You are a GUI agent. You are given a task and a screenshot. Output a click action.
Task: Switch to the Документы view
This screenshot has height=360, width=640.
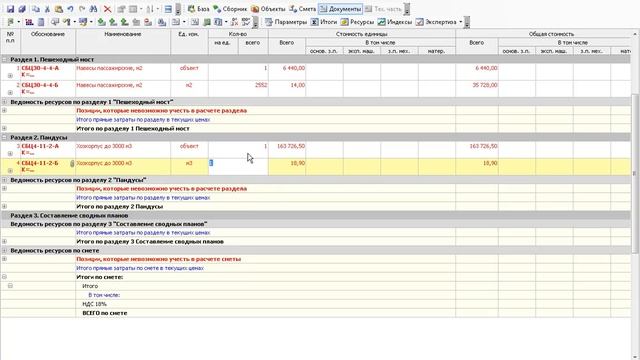340,9
